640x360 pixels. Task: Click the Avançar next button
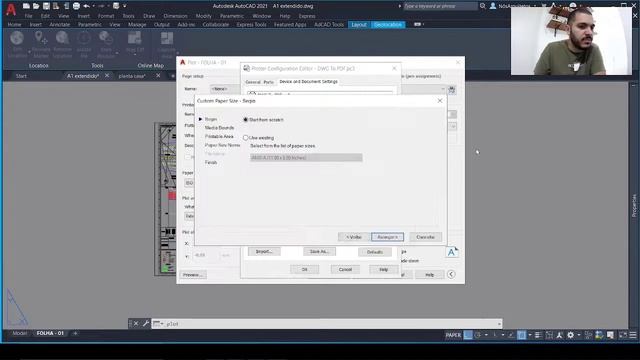(x=387, y=237)
